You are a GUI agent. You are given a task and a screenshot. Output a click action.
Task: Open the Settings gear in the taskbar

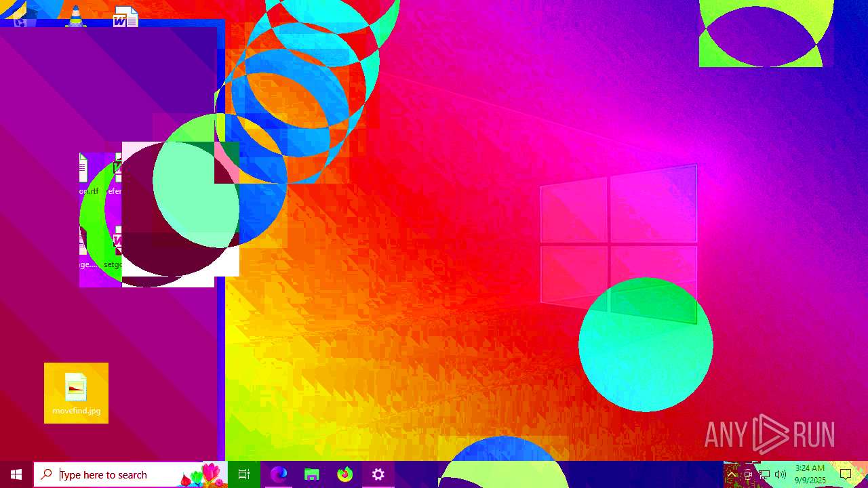378,474
